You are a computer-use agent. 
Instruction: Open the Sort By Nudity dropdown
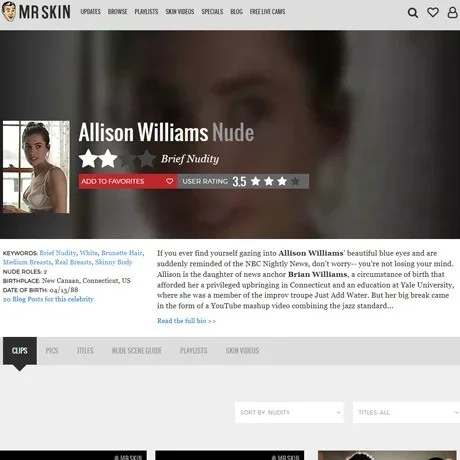(289, 412)
